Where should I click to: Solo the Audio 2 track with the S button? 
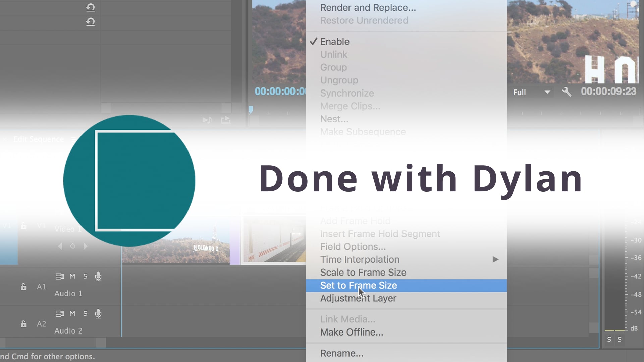(x=85, y=313)
